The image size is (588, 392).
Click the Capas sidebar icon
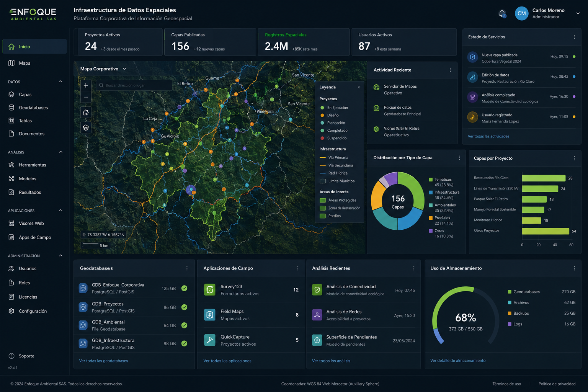(11, 95)
